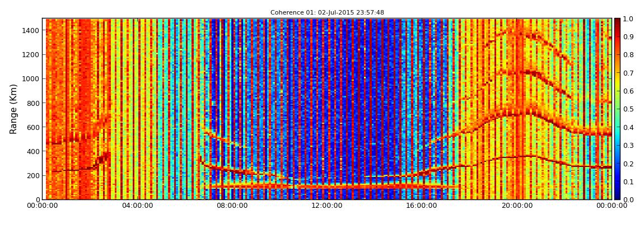This screenshot has width=644, height=228.
Task: Click the dark blue bottom of the colorbar
Action: 617,195
